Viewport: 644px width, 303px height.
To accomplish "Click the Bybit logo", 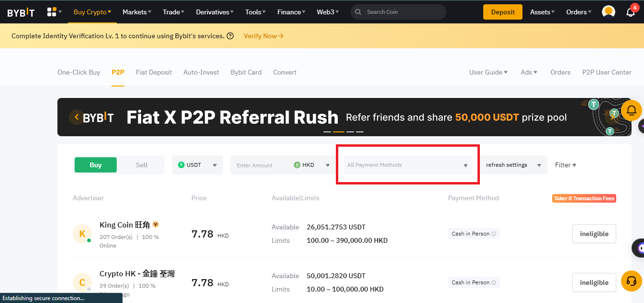I will point(21,12).
